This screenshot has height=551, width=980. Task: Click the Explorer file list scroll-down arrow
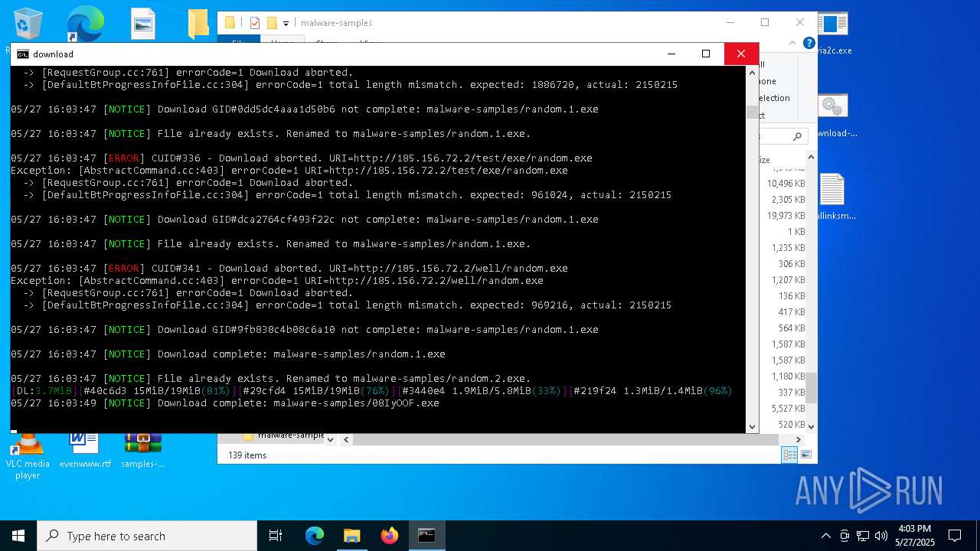tap(811, 426)
